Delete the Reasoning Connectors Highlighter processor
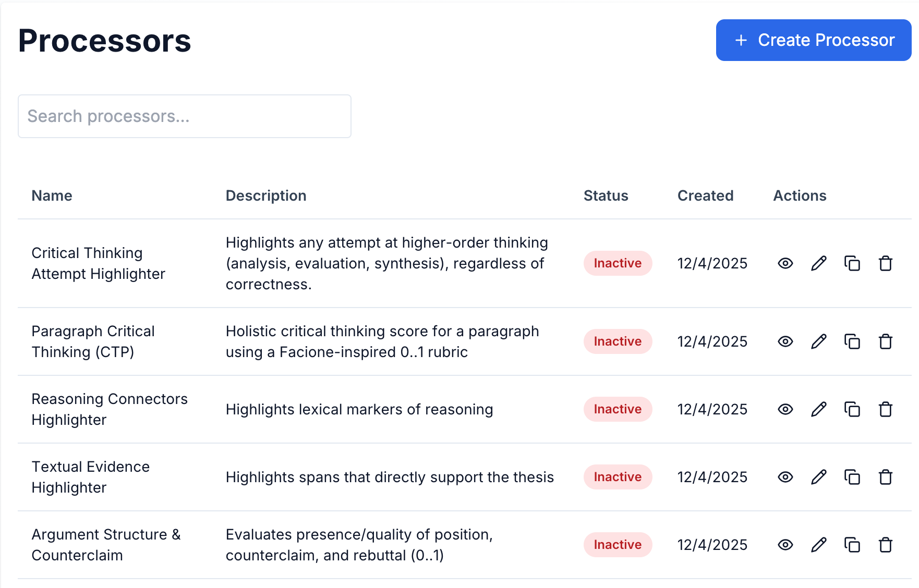919x588 pixels. (886, 409)
